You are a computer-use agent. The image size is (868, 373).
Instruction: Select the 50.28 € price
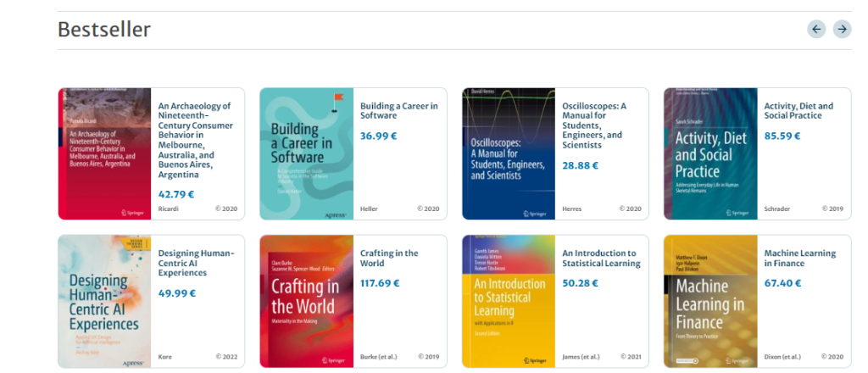click(581, 283)
